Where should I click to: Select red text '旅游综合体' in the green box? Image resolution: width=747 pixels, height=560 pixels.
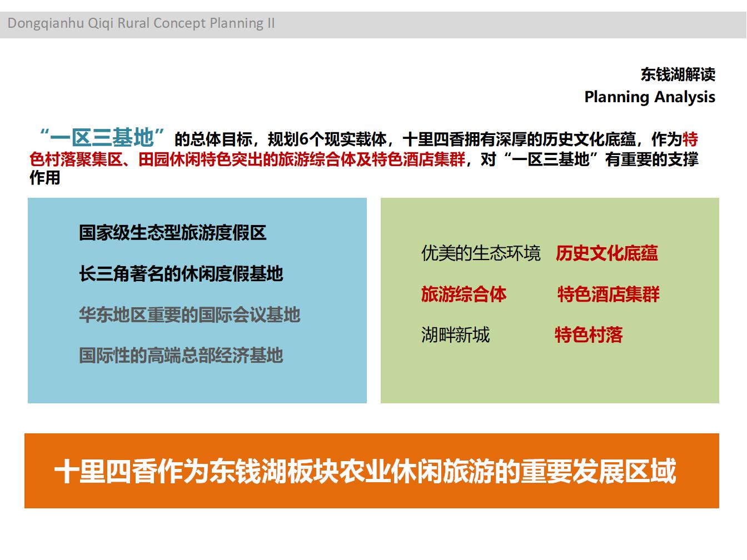pyautogui.click(x=464, y=294)
